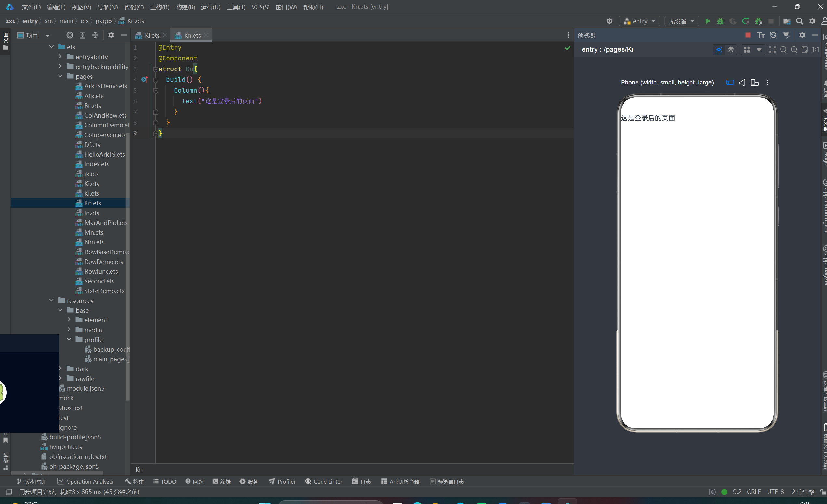Open the Profiler tool window
Image resolution: width=827 pixels, height=504 pixels.
coord(282,482)
